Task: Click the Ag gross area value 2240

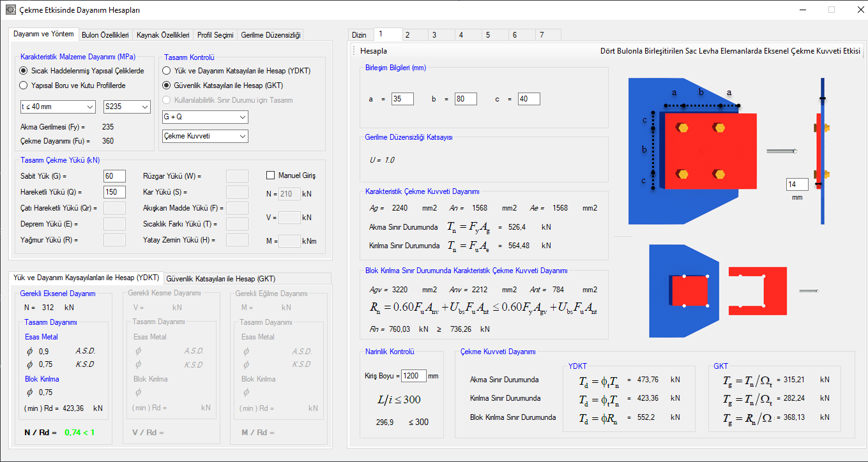Action: tap(400, 208)
